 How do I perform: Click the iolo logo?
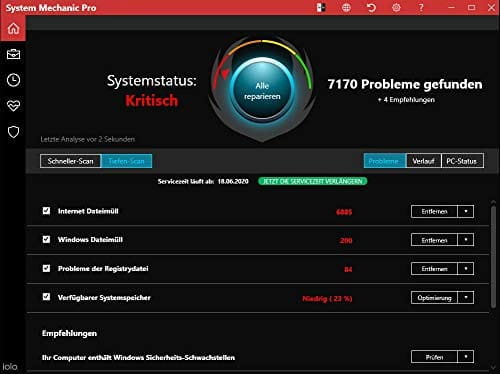[x=10, y=367]
